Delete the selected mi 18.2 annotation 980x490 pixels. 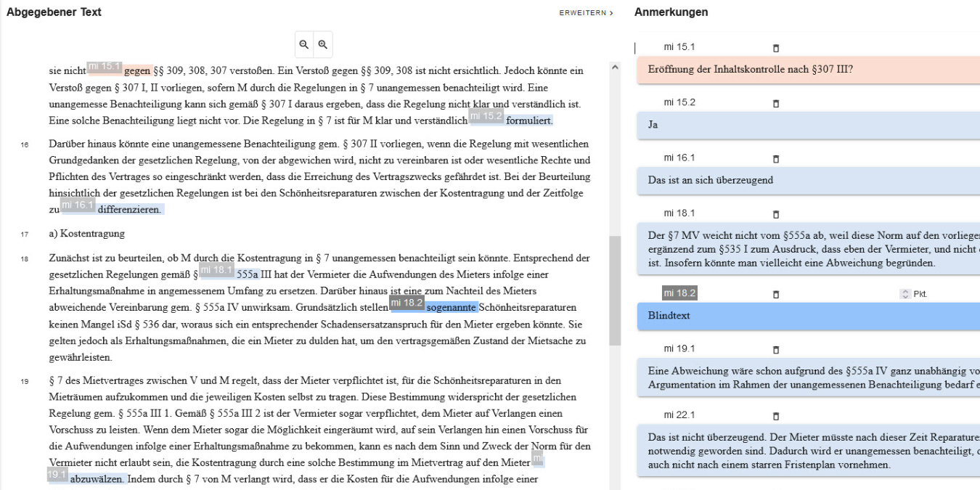point(775,294)
